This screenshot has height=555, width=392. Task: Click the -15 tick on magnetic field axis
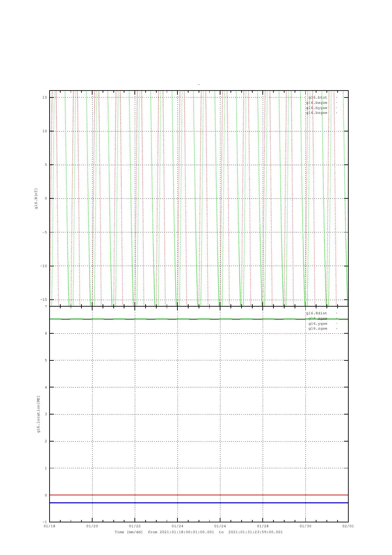click(x=43, y=300)
